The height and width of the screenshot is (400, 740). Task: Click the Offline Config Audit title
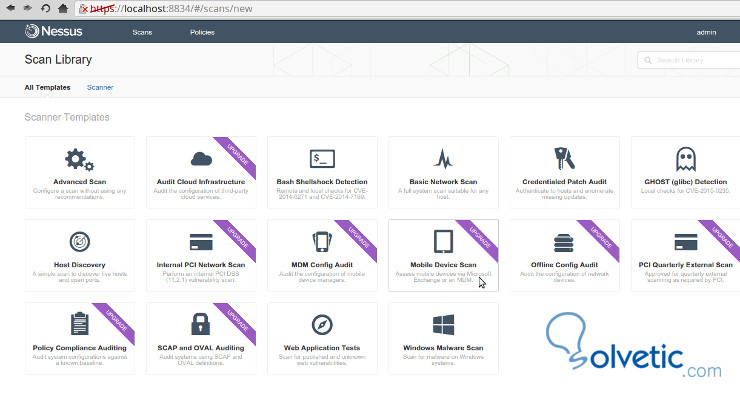[564, 265]
